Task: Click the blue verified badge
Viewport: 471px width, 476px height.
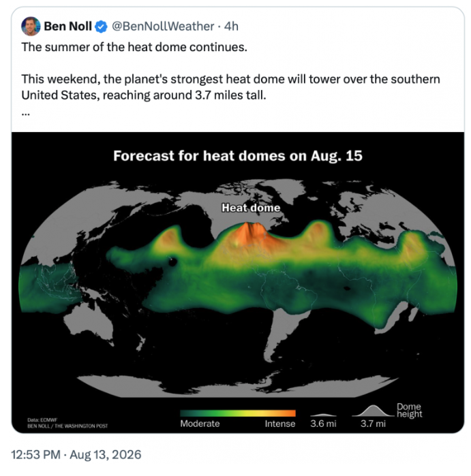Action: coord(101,27)
